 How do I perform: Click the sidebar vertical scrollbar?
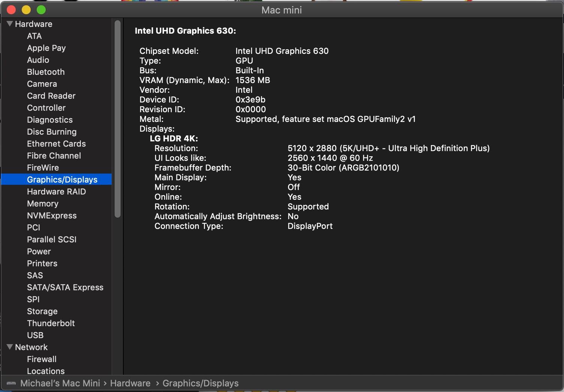(x=118, y=119)
